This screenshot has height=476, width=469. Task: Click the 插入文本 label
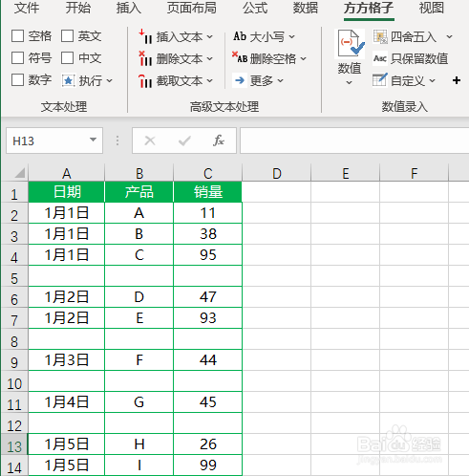pos(180,37)
